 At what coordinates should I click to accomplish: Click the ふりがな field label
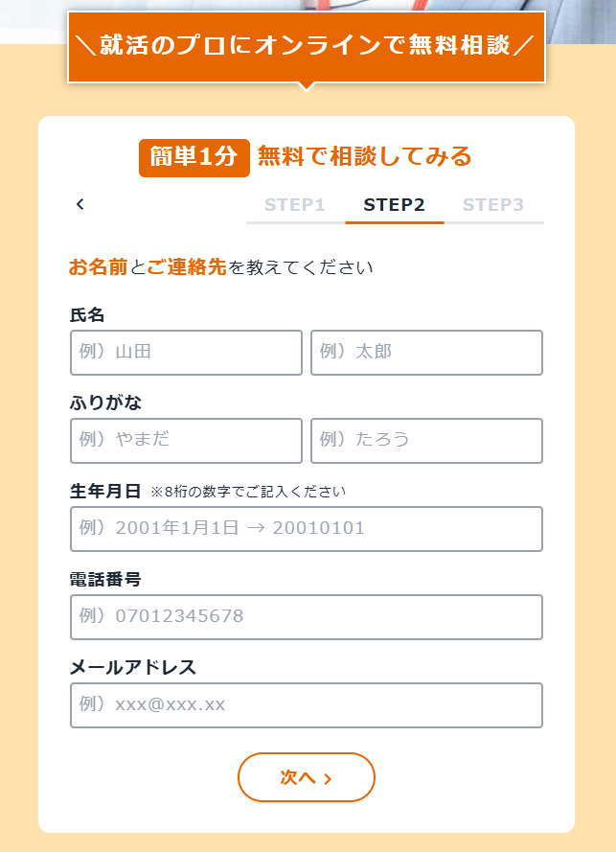(x=105, y=403)
